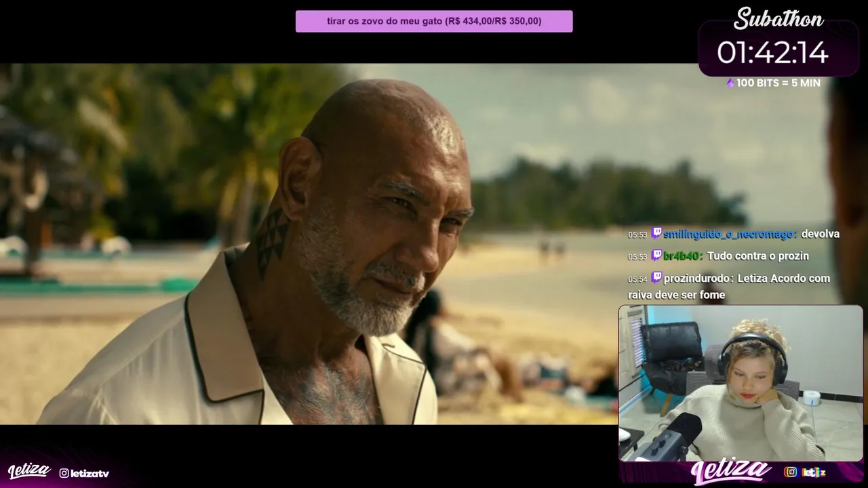Click the small 'Letiza' logo at bottom-left
Viewport: 868px width, 488px height.
(29, 472)
